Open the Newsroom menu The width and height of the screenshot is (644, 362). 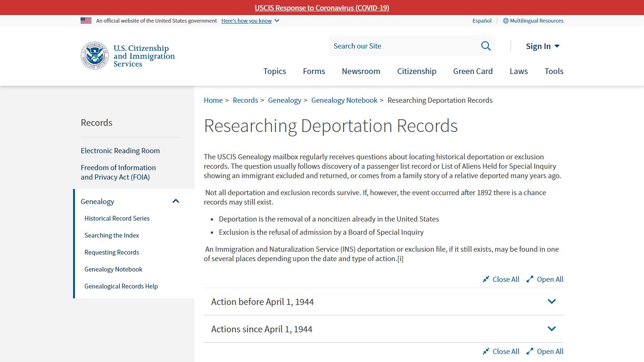361,71
